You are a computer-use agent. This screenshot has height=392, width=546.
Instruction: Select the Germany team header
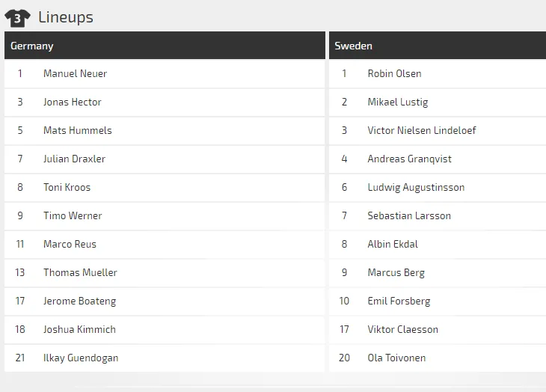point(32,46)
